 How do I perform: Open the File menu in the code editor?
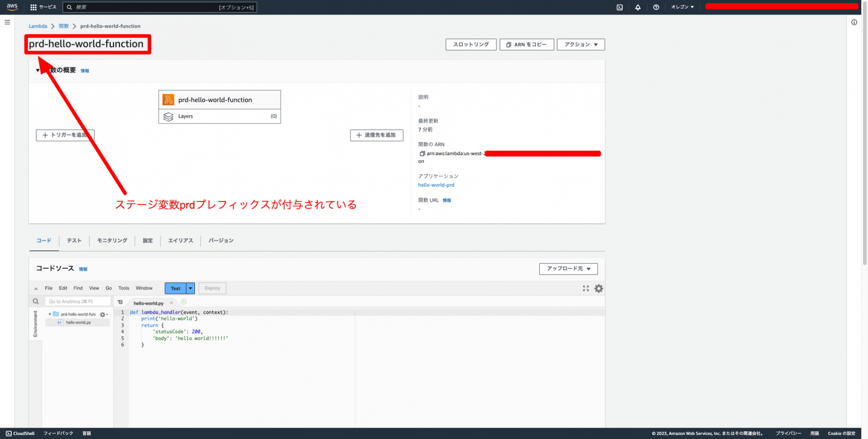click(x=48, y=288)
